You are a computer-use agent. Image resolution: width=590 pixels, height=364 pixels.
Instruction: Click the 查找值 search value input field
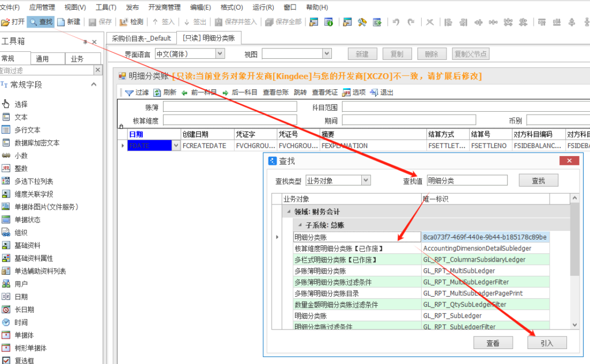pyautogui.click(x=467, y=181)
